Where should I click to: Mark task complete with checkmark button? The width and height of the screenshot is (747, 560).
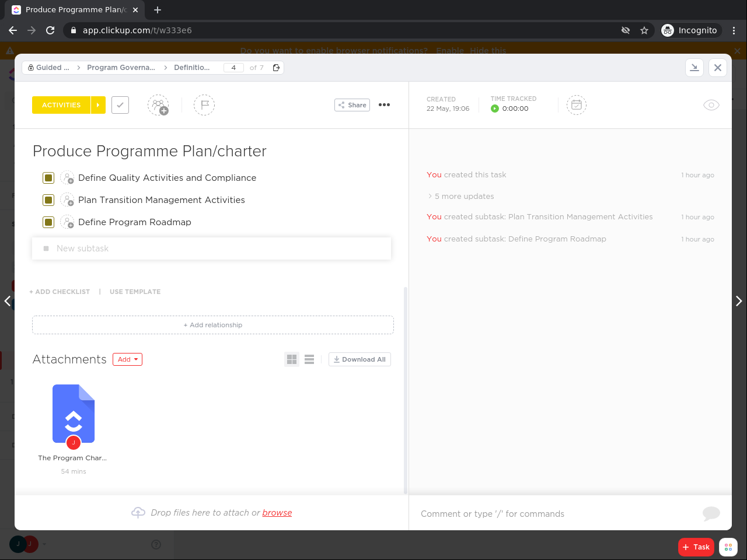[120, 105]
